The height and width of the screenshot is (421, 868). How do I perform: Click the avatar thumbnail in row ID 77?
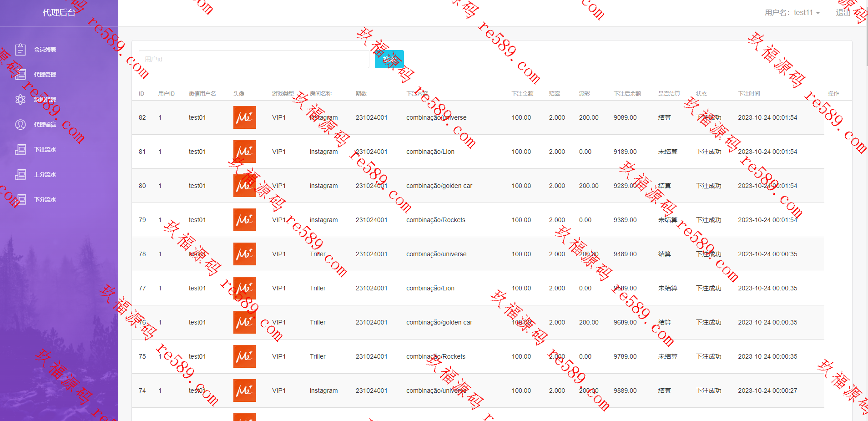[245, 288]
